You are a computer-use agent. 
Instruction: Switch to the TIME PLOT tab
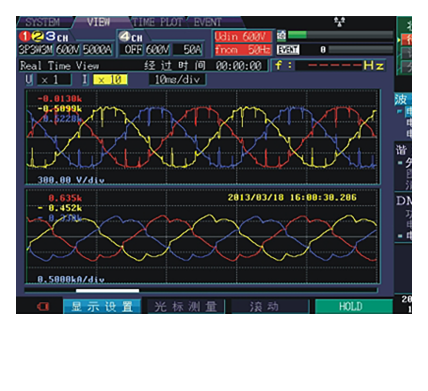pos(157,22)
